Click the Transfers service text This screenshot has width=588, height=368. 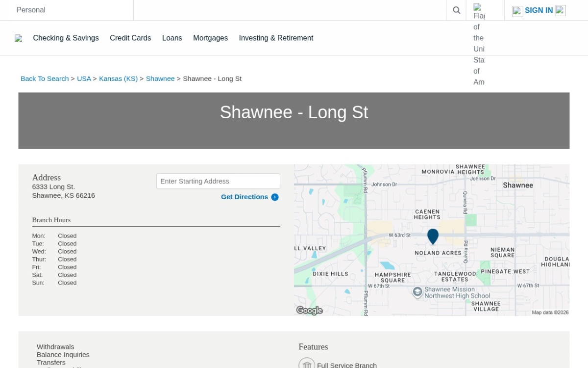[51, 363]
